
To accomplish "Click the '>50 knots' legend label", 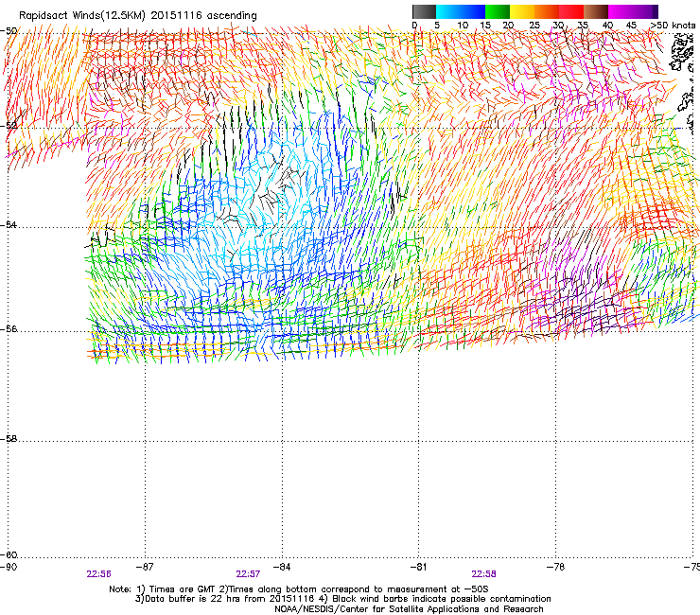I will coord(673,25).
